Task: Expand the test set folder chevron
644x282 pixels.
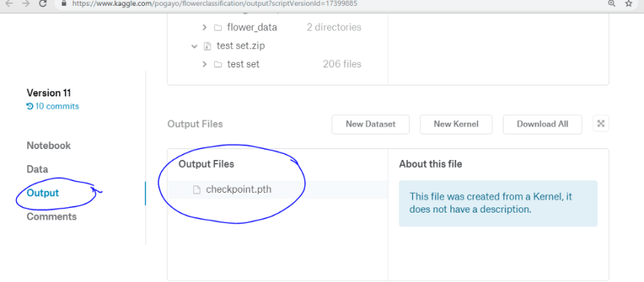Action: point(204,64)
